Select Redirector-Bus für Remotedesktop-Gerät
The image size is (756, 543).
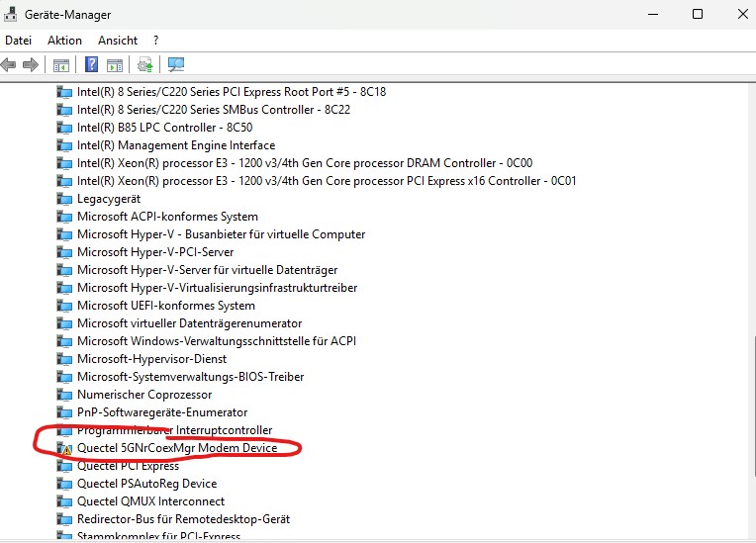(184, 519)
